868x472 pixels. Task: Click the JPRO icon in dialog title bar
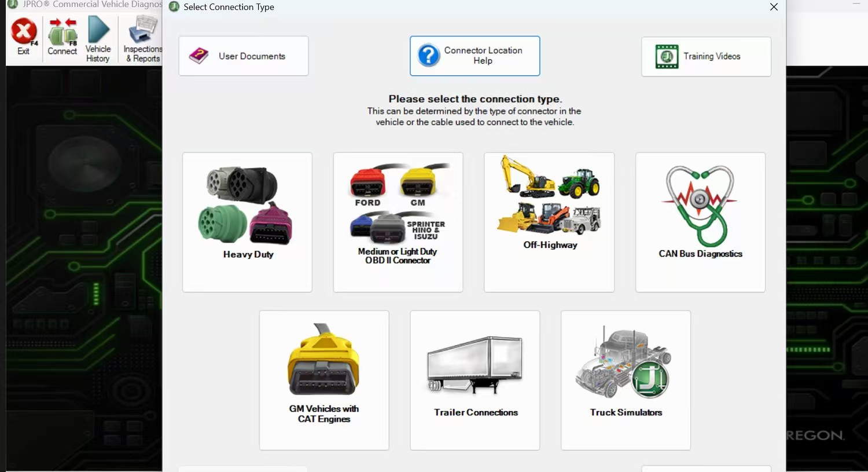tap(174, 7)
